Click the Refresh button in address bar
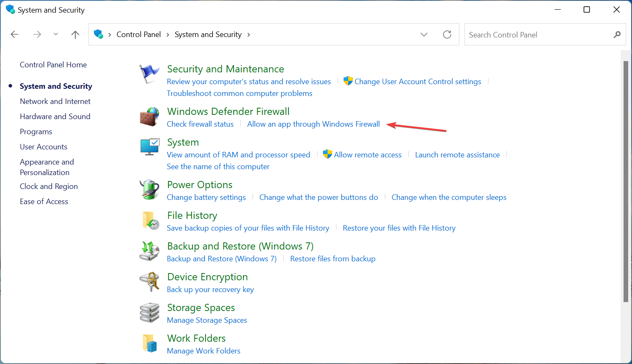632x364 pixels. coord(447,35)
